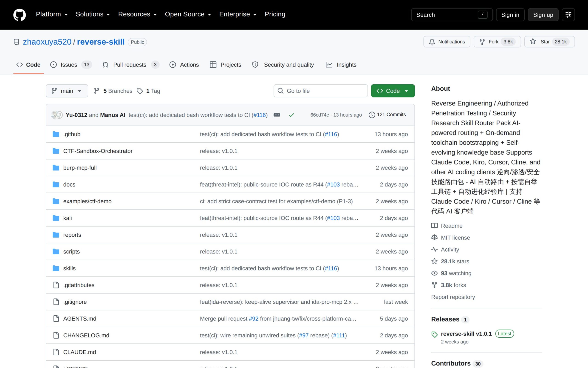Click the eye icon beside 93 watching

434,273
